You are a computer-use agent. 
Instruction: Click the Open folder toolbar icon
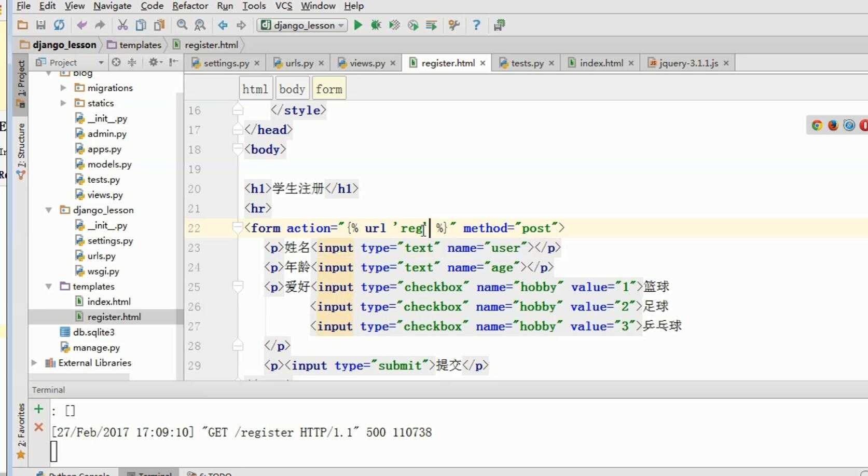22,25
